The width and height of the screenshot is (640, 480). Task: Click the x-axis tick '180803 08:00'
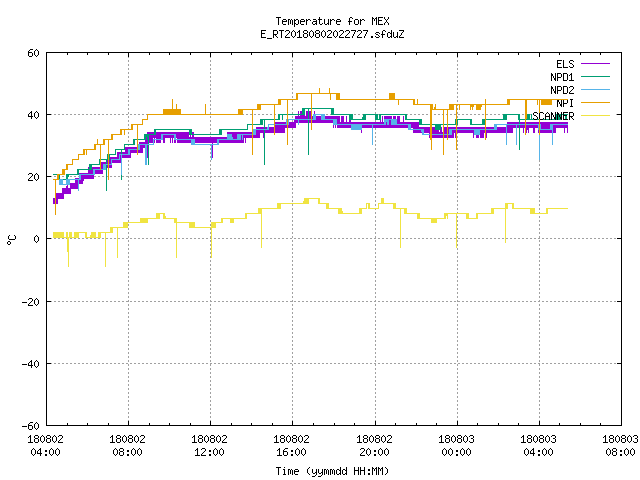point(620,446)
